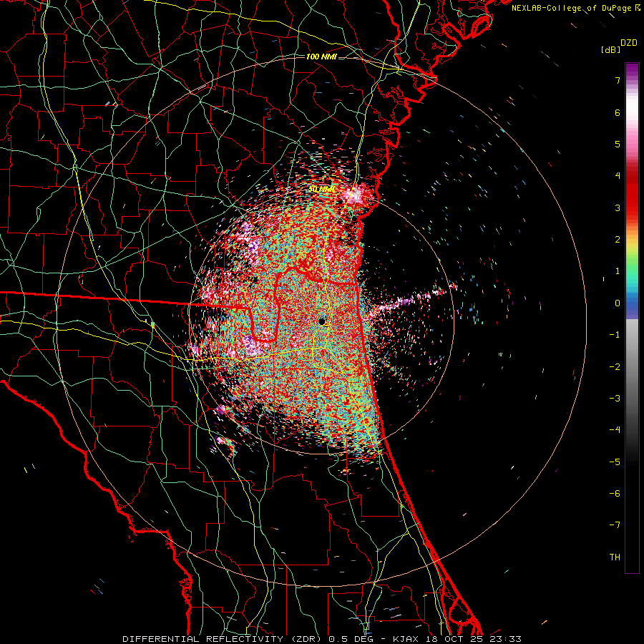Click the TH label on color scale
The height and width of the screenshot is (644, 644).
(x=615, y=557)
